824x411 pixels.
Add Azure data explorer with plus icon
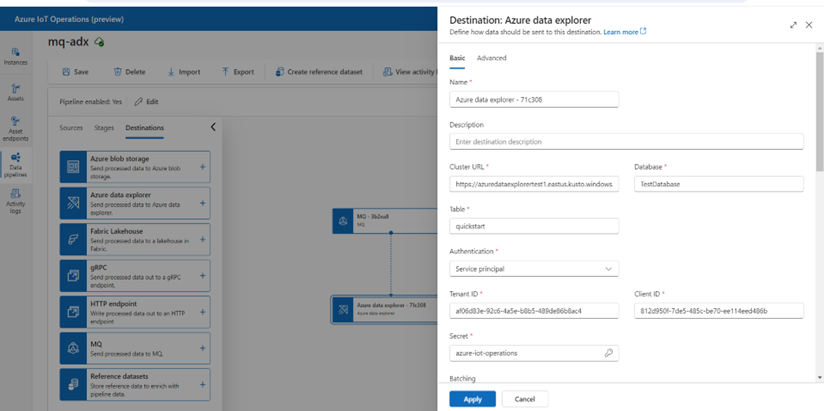(202, 203)
